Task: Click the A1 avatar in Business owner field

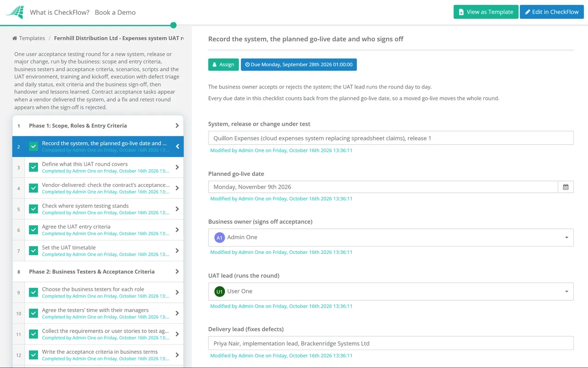Action: pos(220,237)
